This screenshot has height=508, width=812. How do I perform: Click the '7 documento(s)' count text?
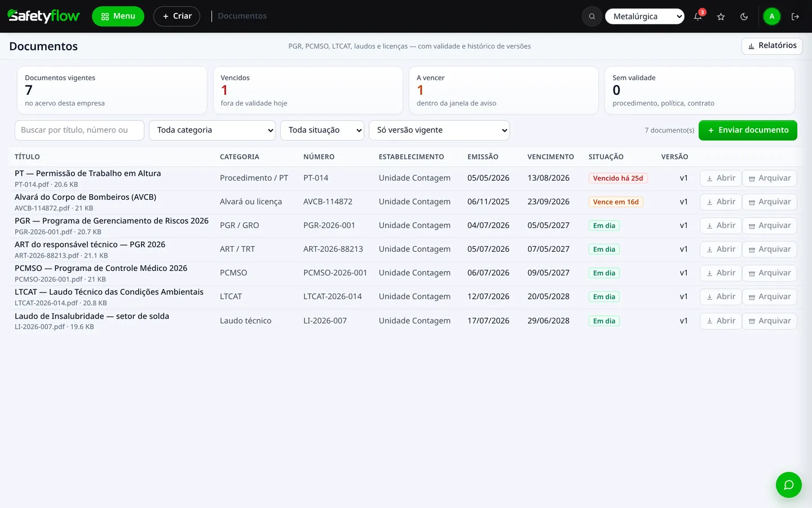(x=669, y=130)
